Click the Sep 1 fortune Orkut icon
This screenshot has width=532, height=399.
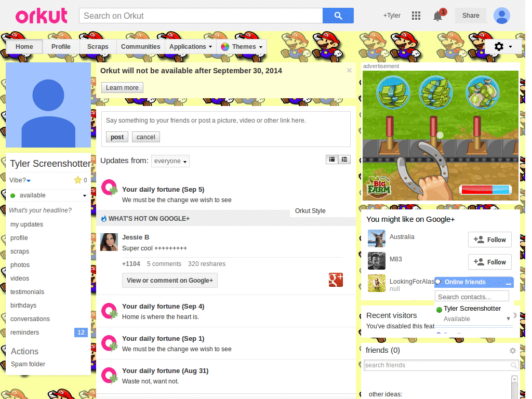pos(109,343)
